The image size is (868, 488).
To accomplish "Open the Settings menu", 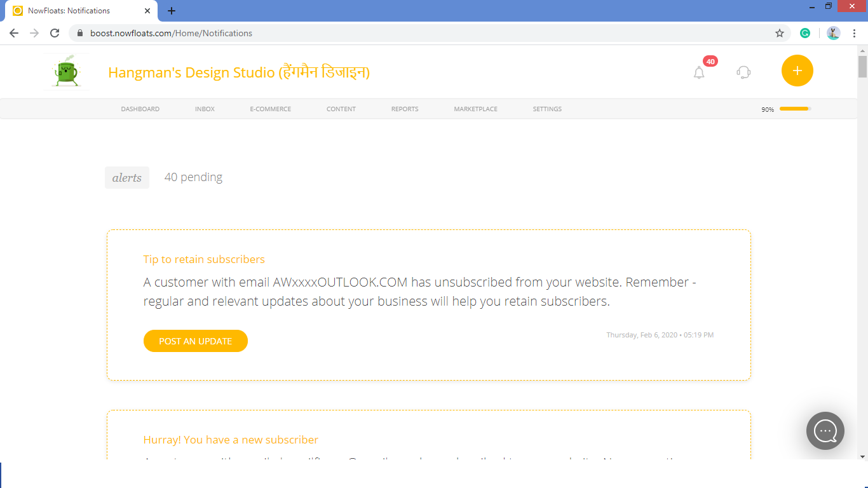I will [547, 109].
